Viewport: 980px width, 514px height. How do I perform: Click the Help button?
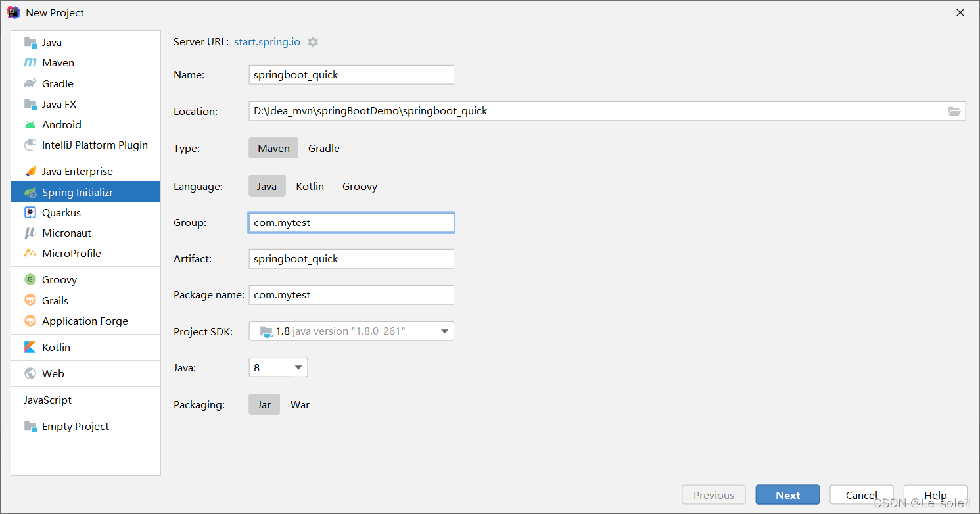(x=935, y=494)
